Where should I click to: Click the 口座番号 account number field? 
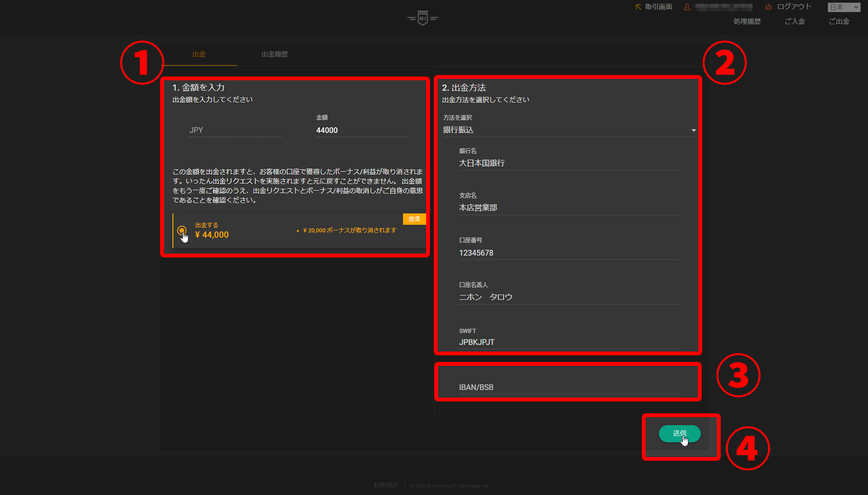pyautogui.click(x=569, y=253)
